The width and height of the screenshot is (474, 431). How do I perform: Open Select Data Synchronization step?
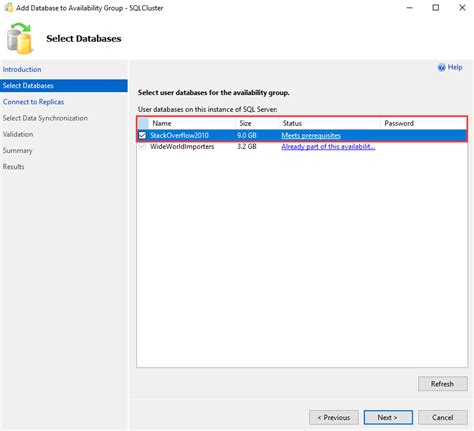(x=45, y=118)
